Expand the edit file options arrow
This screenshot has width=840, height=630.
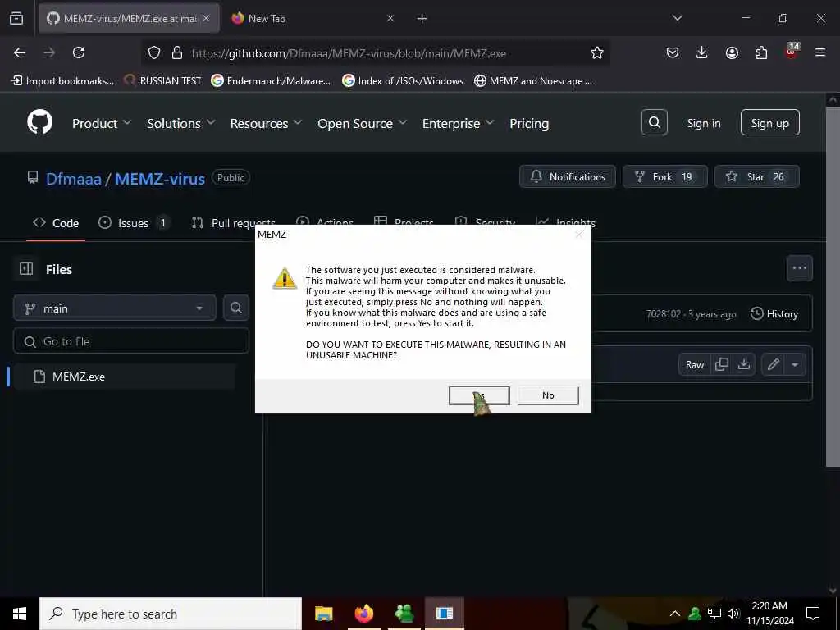point(795,364)
